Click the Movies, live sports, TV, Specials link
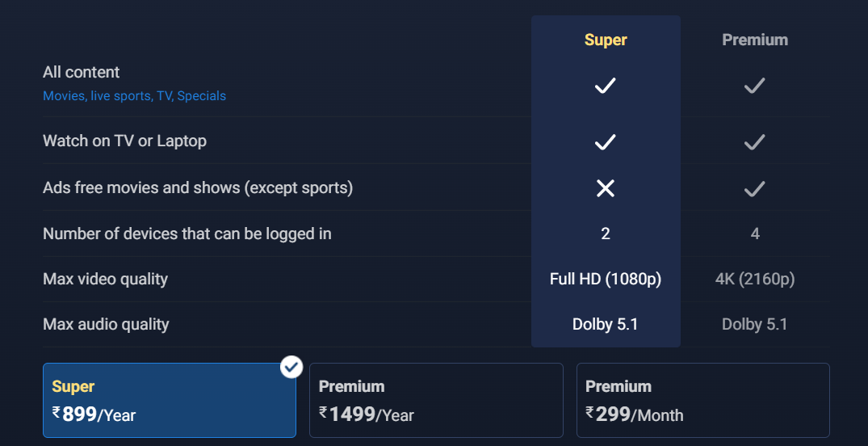 (x=134, y=95)
